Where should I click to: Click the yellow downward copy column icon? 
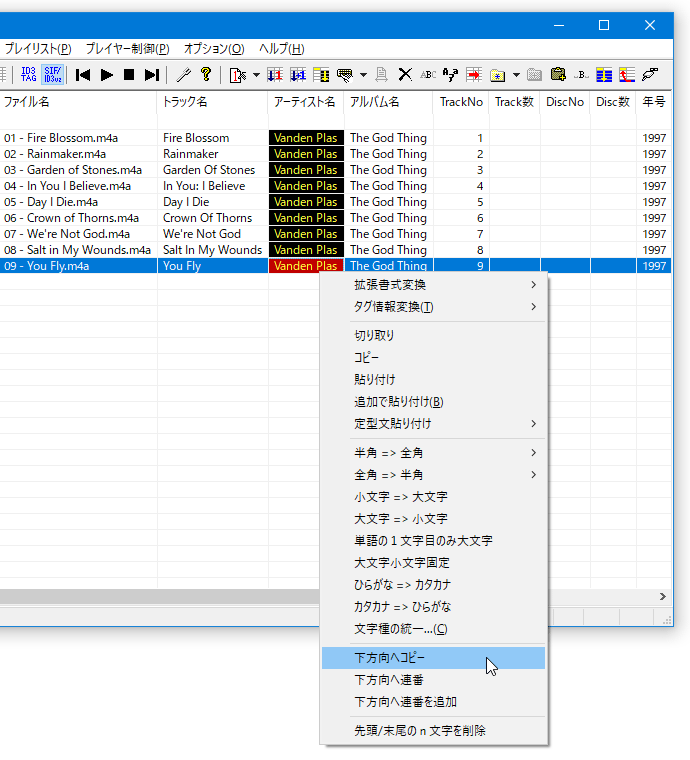tap(321, 75)
